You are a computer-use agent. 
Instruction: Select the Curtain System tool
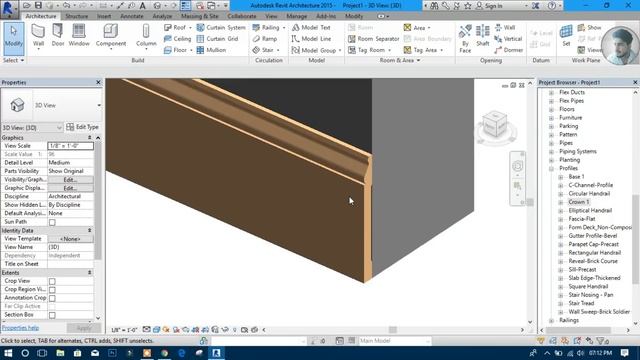click(x=221, y=27)
